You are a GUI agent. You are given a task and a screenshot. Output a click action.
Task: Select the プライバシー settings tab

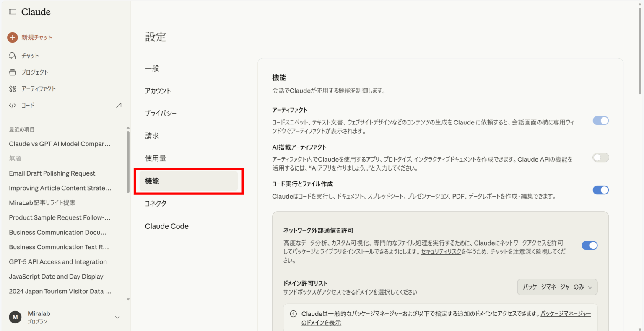[x=161, y=114]
